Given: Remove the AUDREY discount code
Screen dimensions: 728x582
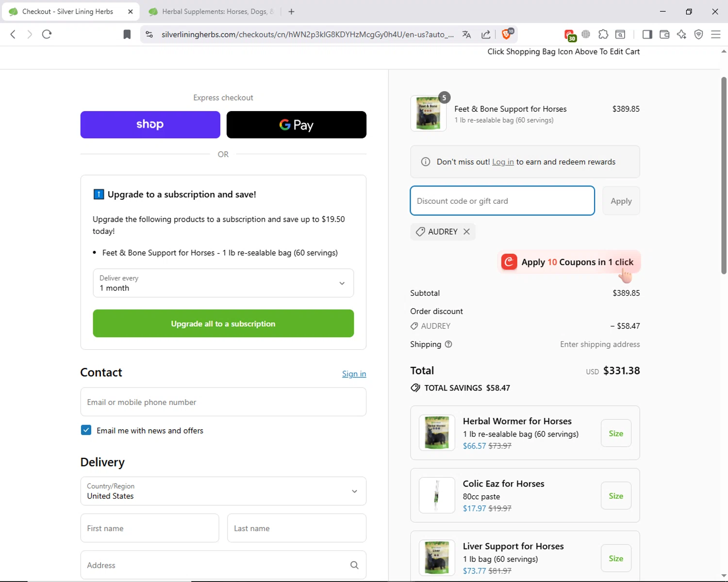Looking at the screenshot, I should coord(466,232).
